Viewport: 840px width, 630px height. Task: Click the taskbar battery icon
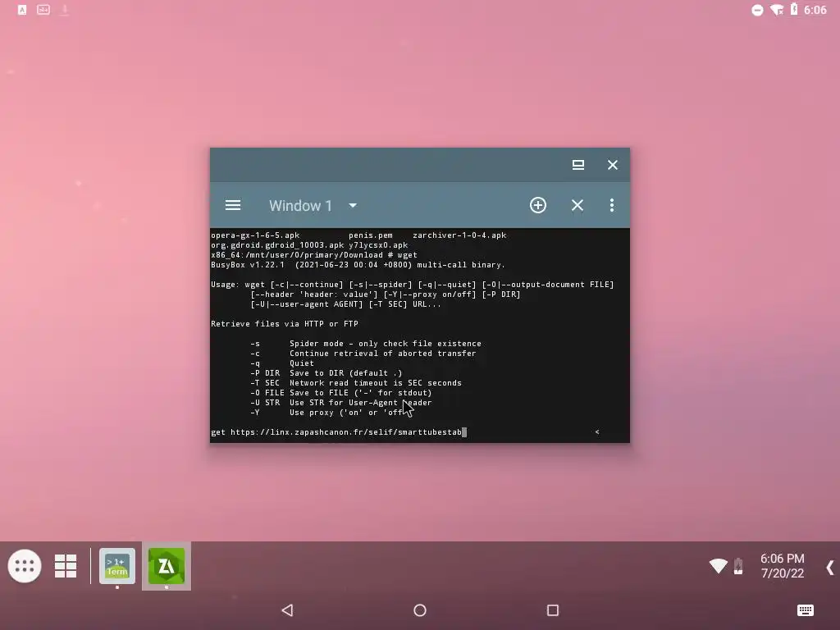point(738,566)
